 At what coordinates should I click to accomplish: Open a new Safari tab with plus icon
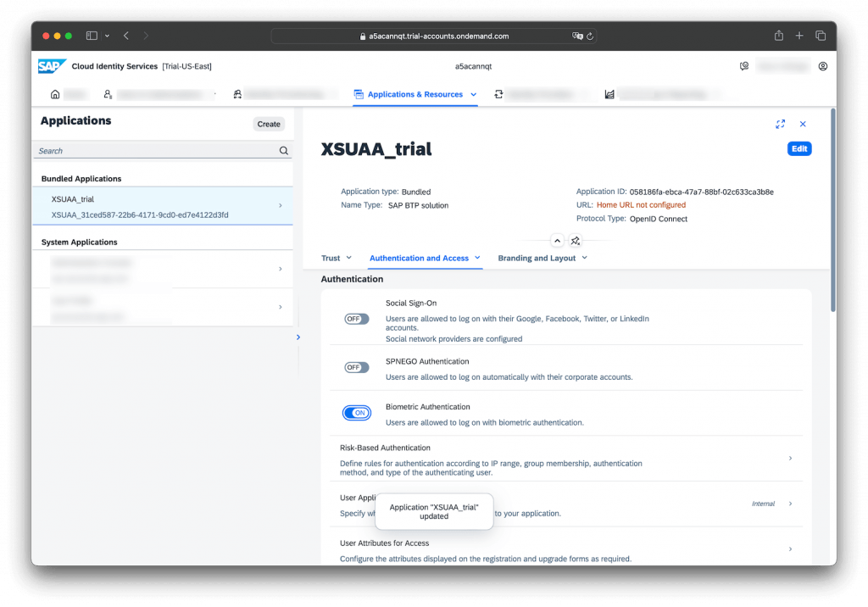[x=798, y=36]
